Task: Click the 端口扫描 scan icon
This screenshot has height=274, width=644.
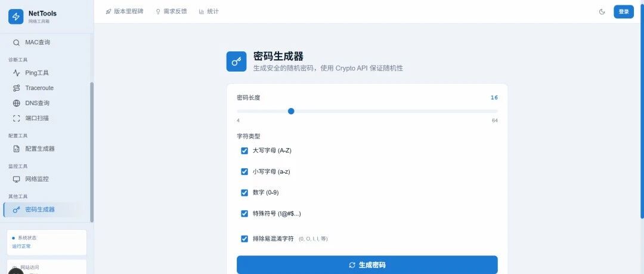Action: [17, 118]
